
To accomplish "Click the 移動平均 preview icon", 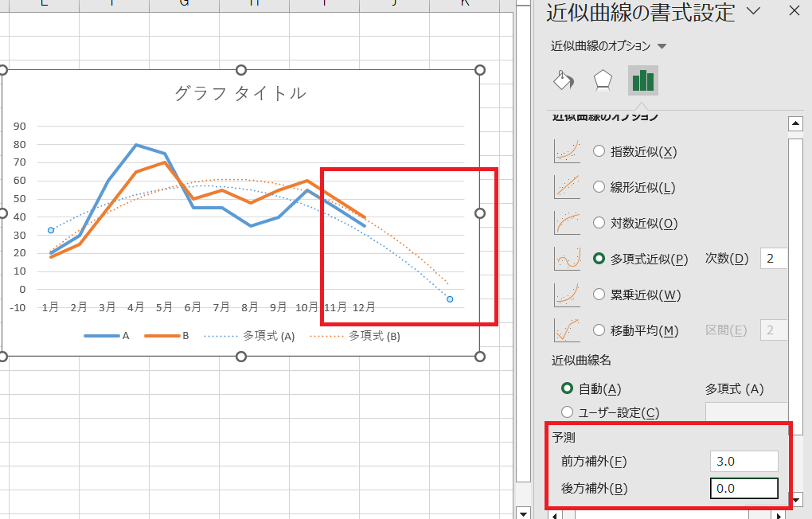I will (566, 330).
